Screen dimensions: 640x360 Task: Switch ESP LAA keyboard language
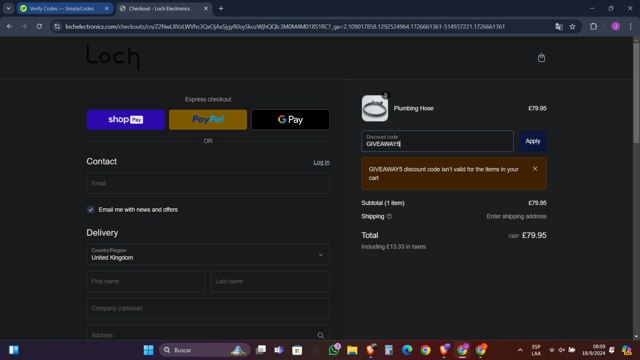pyautogui.click(x=536, y=350)
